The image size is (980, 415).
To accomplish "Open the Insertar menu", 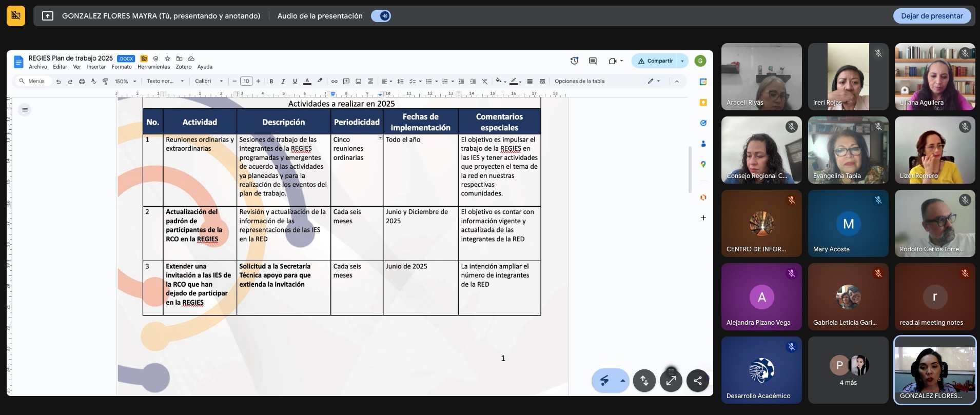I will click(96, 67).
